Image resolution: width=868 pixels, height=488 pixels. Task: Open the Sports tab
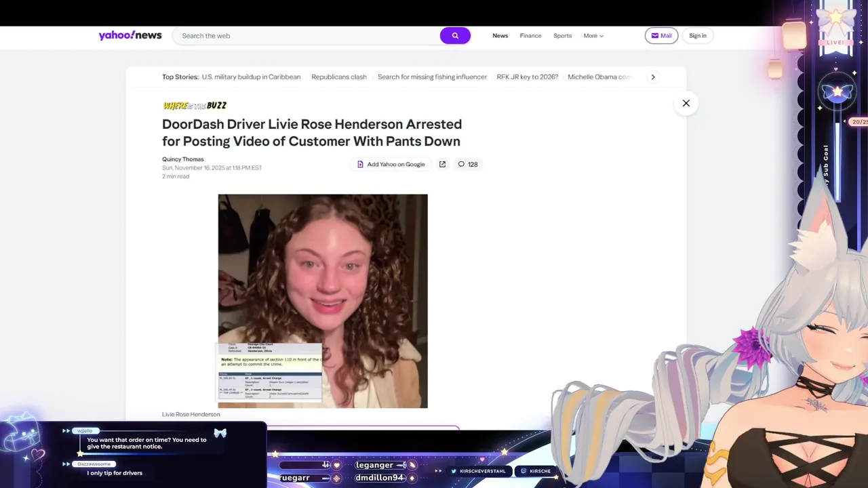coord(562,36)
